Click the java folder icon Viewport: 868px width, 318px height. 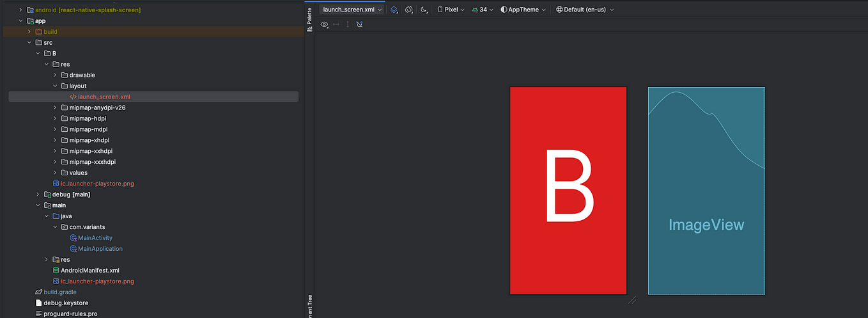(56, 216)
